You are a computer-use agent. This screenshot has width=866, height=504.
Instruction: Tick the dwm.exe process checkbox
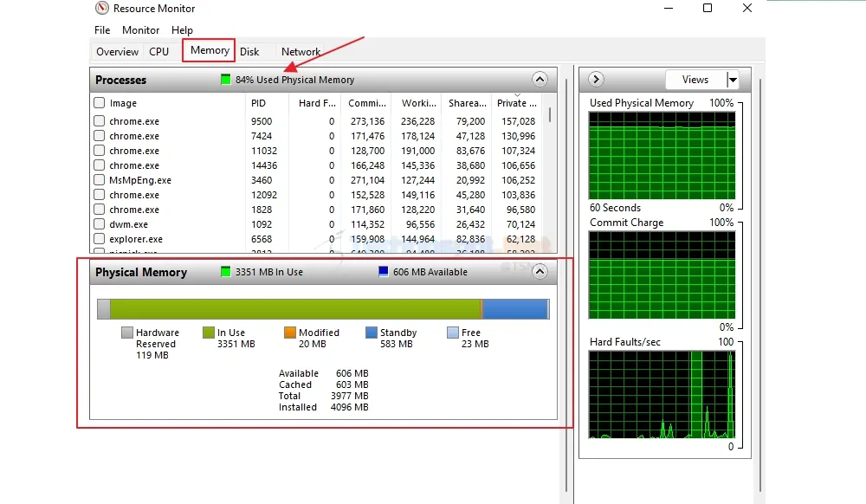click(100, 224)
